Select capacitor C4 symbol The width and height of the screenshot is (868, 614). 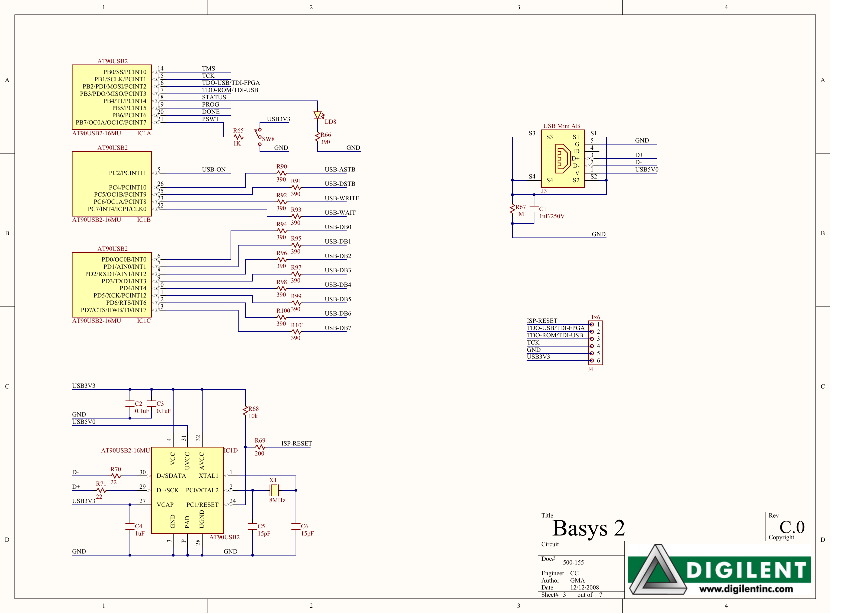coord(130,526)
